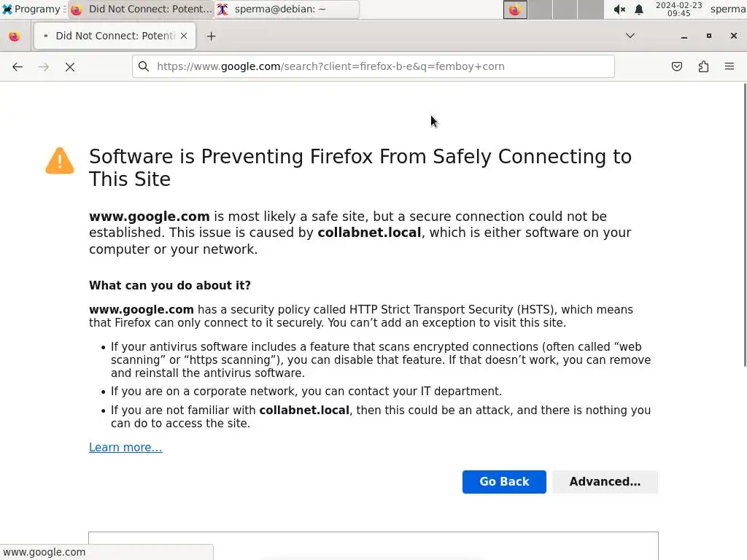Open the Extensions puzzle icon
The image size is (747, 560).
click(x=703, y=66)
